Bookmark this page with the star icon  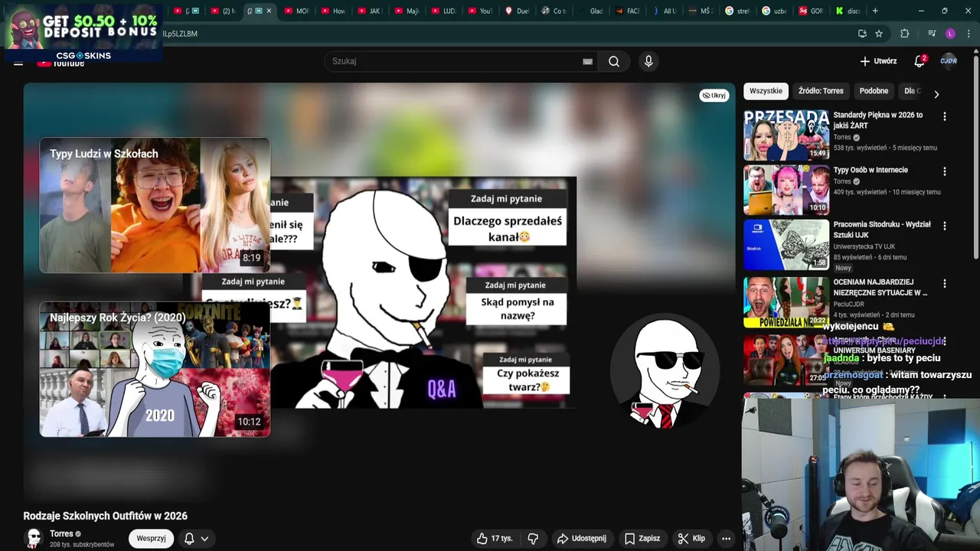[879, 34]
